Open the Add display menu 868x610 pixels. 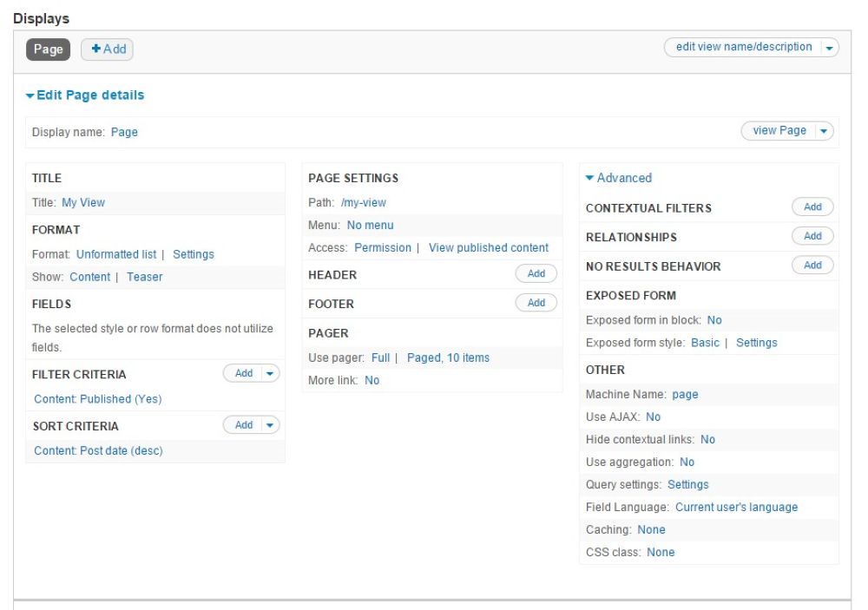point(107,49)
